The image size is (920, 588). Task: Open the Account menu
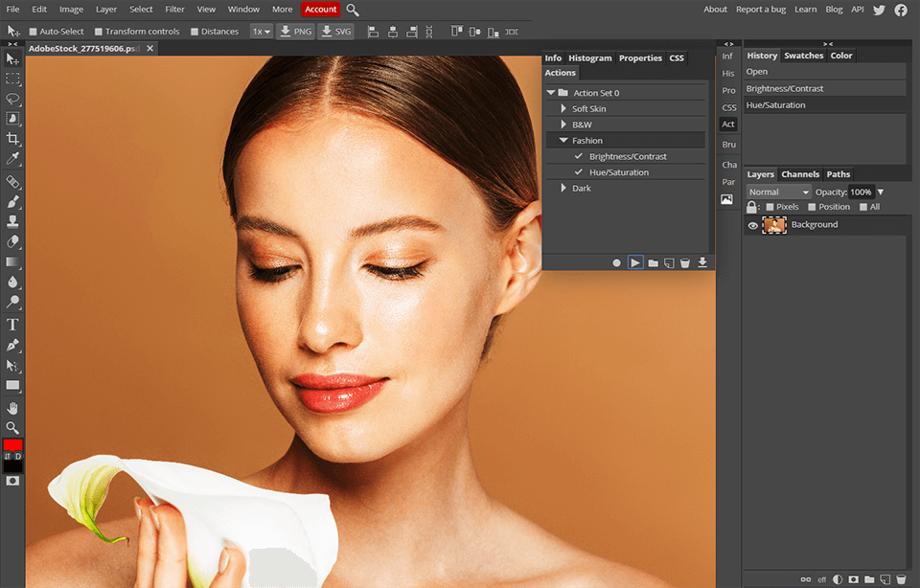321,9
